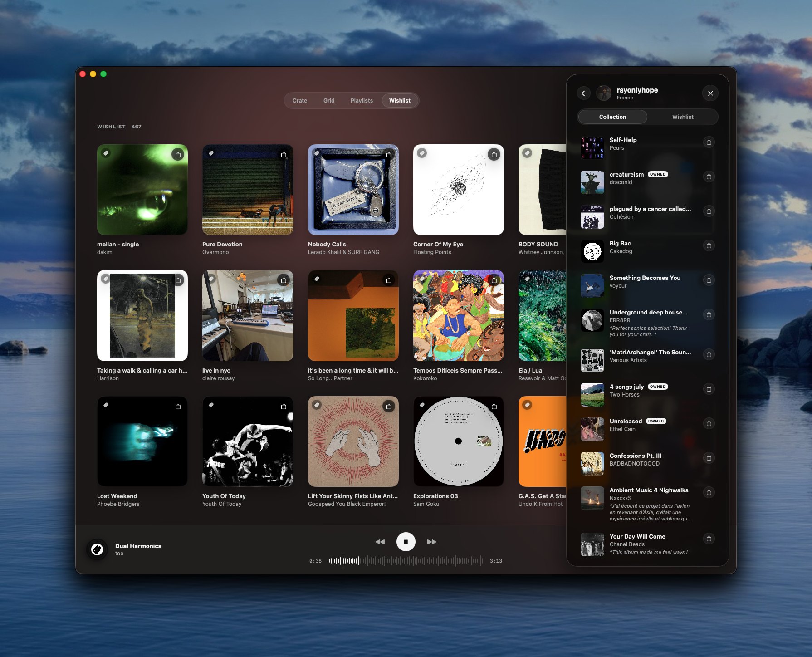Click bag icon beside Something Becomes You

pyautogui.click(x=709, y=280)
